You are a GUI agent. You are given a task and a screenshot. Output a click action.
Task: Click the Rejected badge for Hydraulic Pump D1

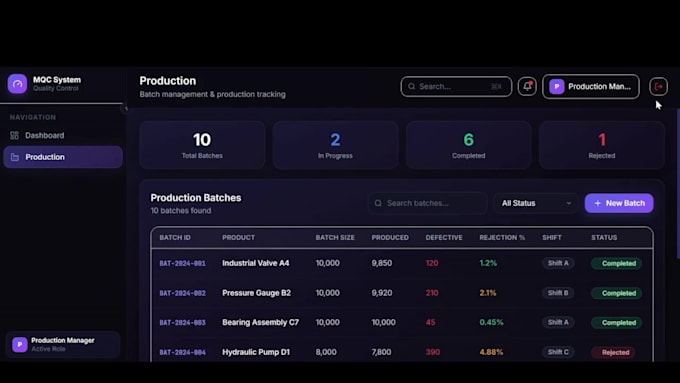point(613,352)
